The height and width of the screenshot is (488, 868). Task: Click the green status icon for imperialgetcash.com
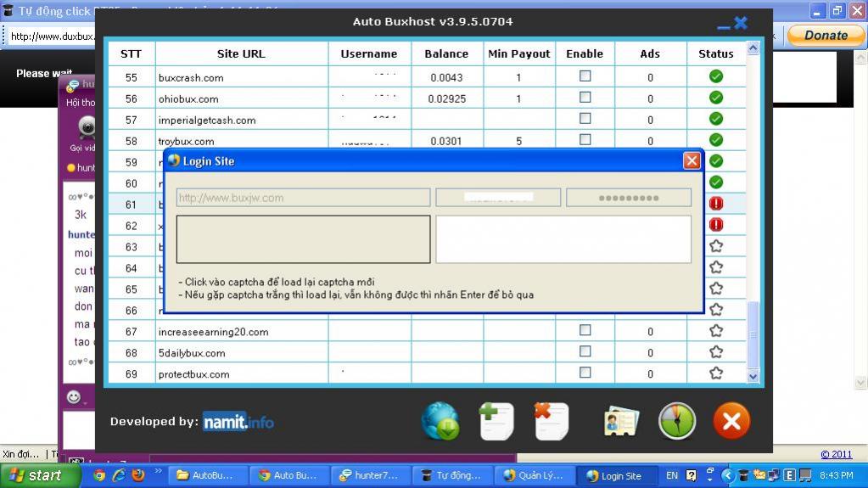(x=716, y=119)
